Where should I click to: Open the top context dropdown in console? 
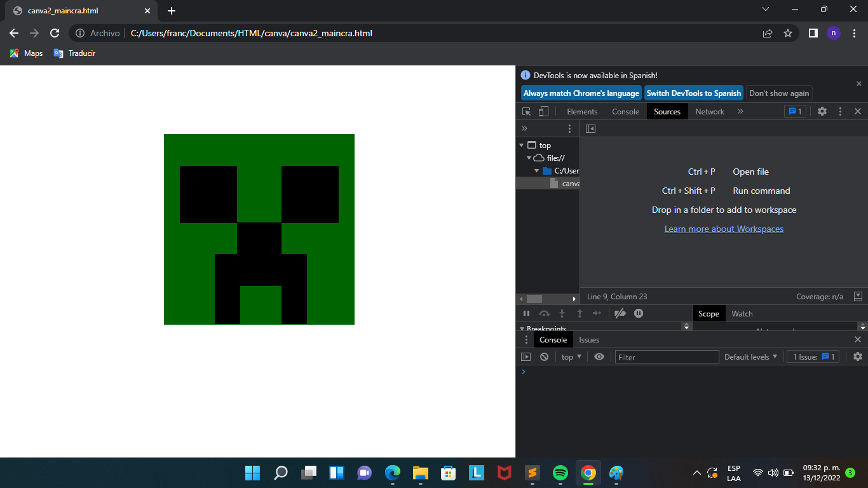point(571,357)
